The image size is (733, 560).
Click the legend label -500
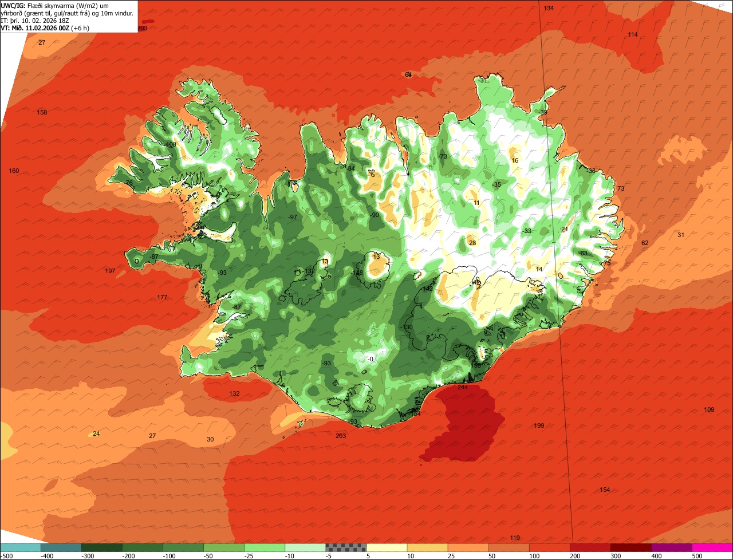[6, 556]
